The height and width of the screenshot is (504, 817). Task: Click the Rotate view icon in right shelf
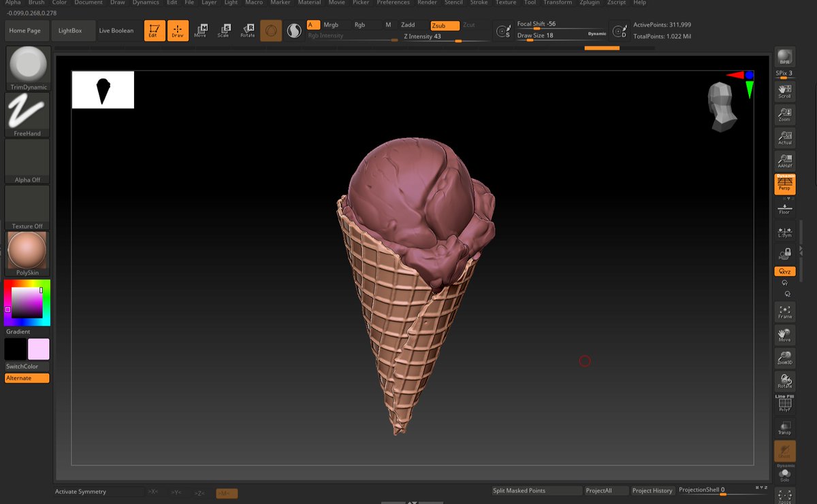point(785,382)
